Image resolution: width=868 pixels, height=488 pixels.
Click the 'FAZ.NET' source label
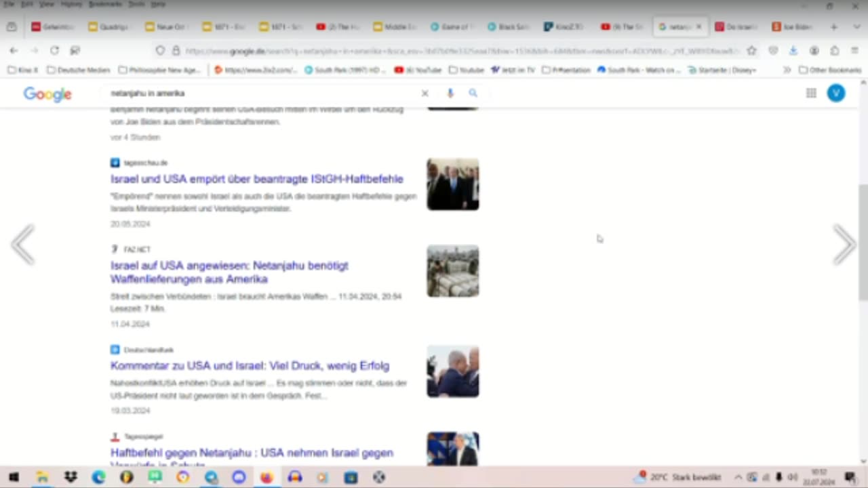tap(137, 249)
